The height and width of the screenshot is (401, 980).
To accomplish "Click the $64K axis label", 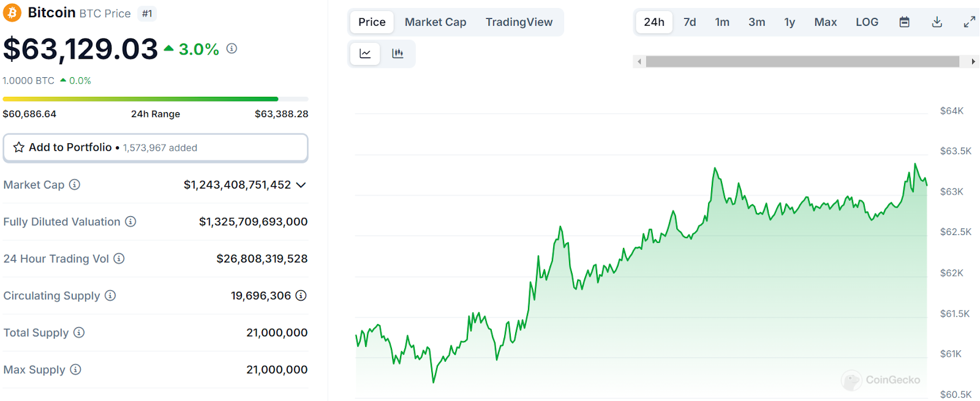I will (952, 111).
